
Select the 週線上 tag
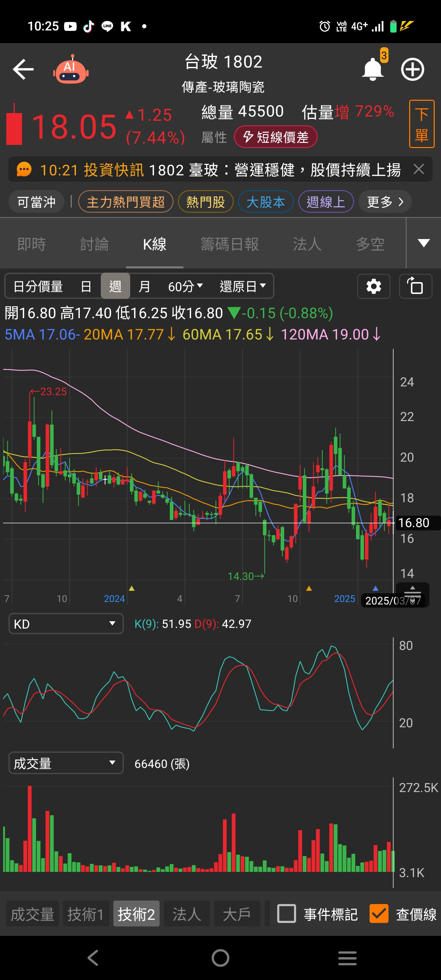(x=326, y=202)
